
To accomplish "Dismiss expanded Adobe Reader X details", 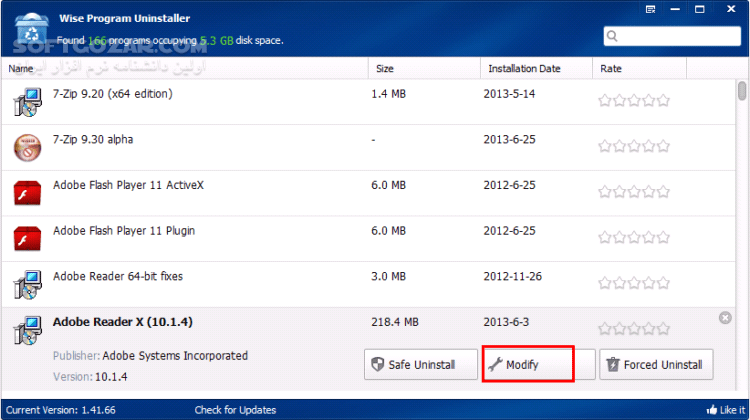I will [x=725, y=318].
